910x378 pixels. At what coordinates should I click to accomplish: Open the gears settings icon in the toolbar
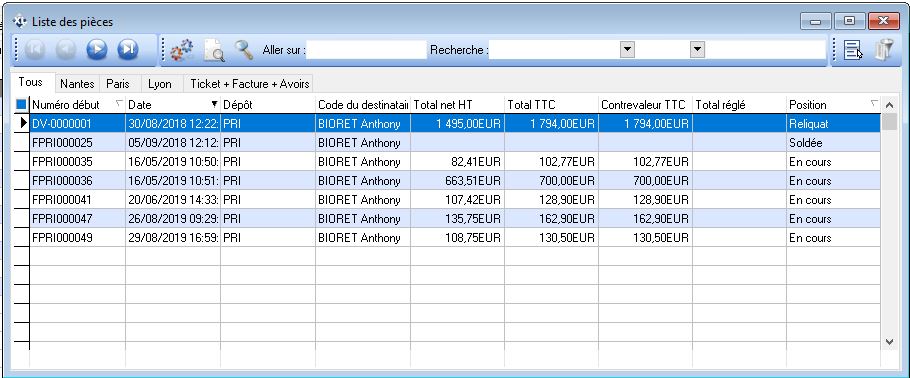click(182, 50)
